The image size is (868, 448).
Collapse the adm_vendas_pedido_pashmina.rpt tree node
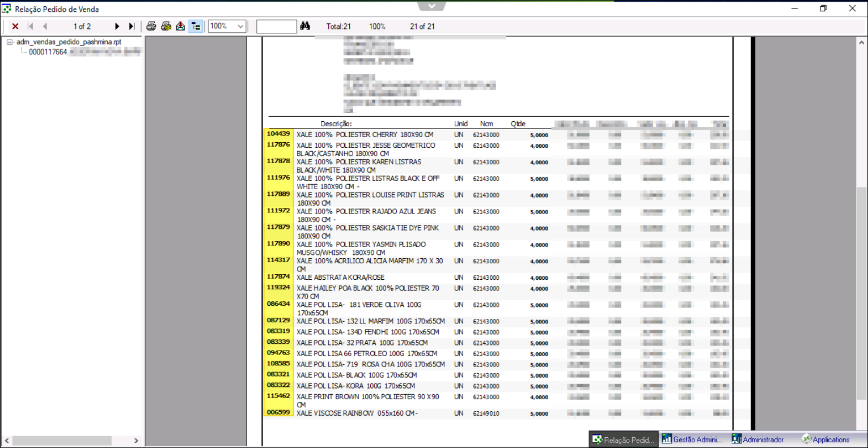pos(10,42)
